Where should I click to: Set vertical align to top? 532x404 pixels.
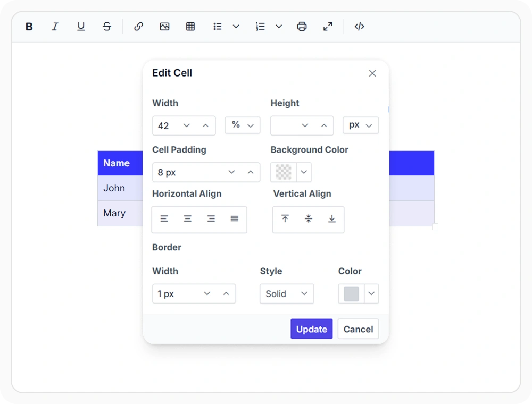285,219
